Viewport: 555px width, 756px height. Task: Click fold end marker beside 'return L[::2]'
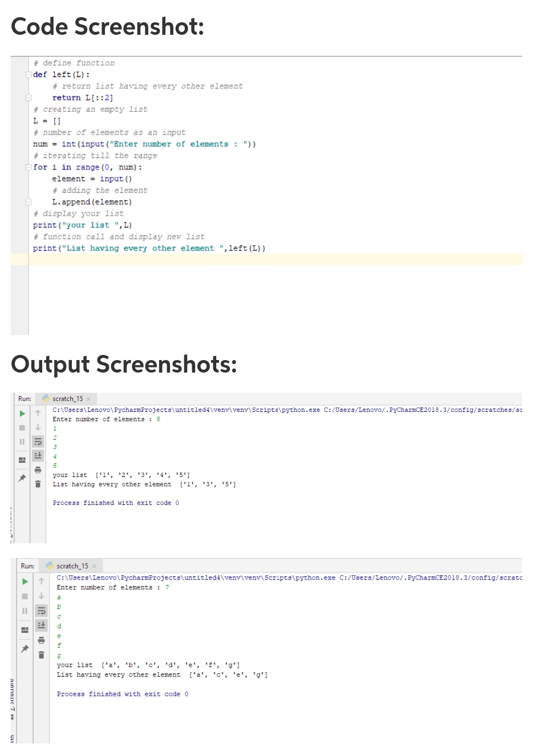[29, 98]
